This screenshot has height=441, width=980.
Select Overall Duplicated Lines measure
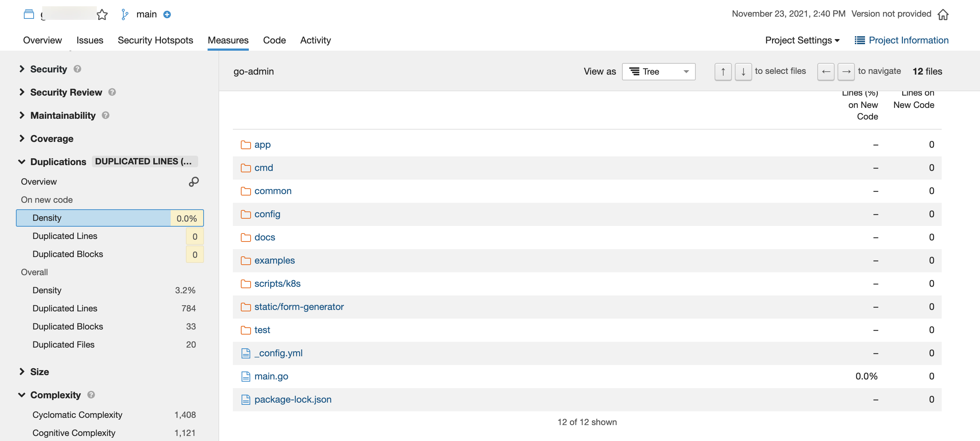pyautogui.click(x=65, y=308)
